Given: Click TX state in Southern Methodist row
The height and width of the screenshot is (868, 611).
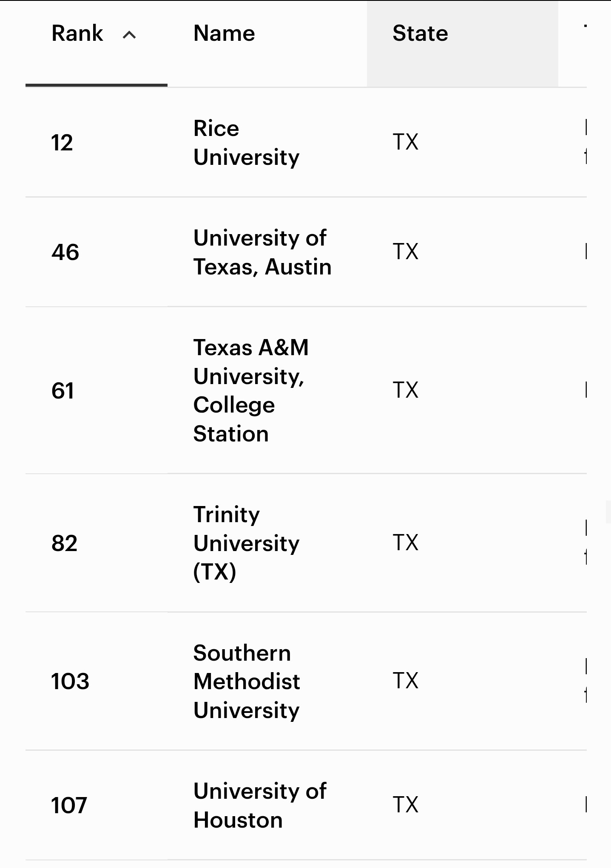Looking at the screenshot, I should [405, 681].
